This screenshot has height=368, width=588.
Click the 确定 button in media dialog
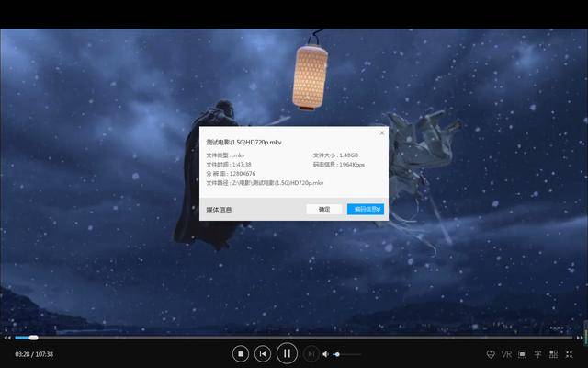point(324,209)
